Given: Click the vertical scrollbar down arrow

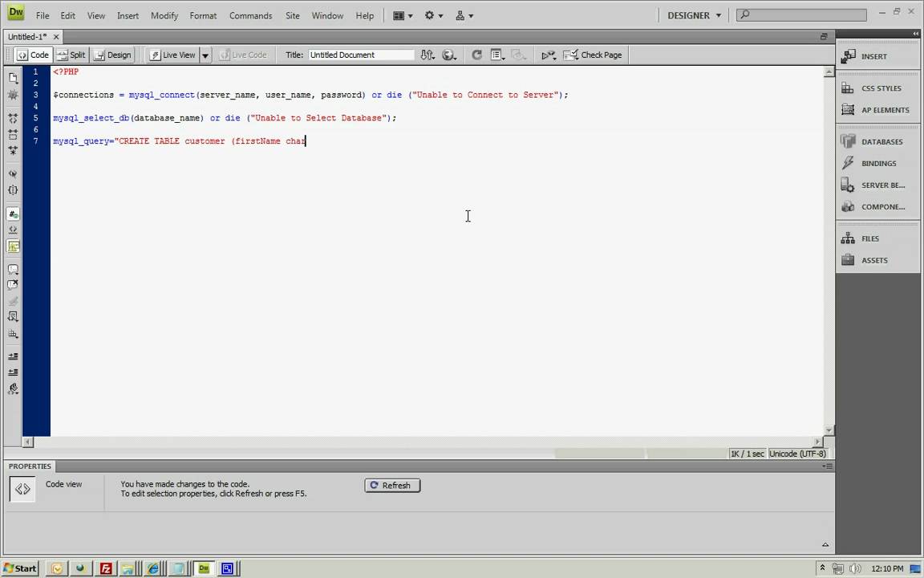Looking at the screenshot, I should [x=829, y=430].
